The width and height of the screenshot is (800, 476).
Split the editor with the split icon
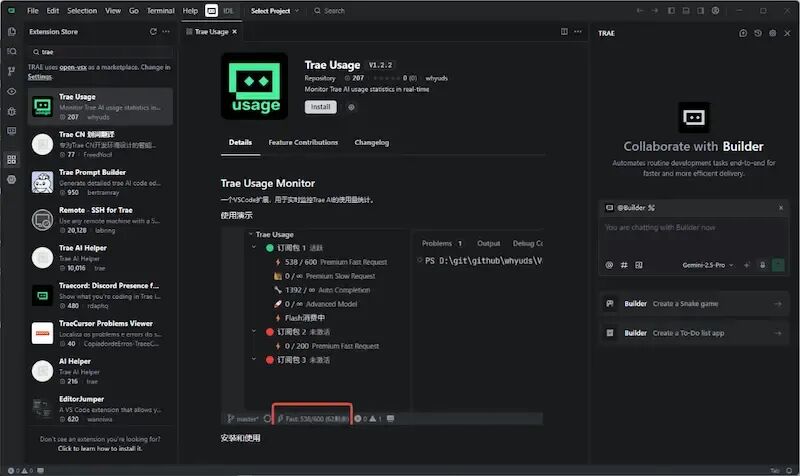pyautogui.click(x=564, y=32)
